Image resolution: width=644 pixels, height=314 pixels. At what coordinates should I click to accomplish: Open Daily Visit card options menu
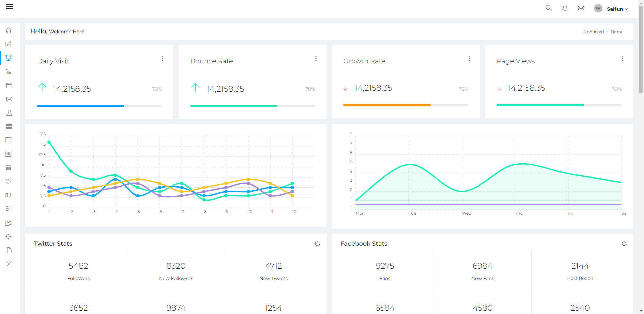(163, 59)
